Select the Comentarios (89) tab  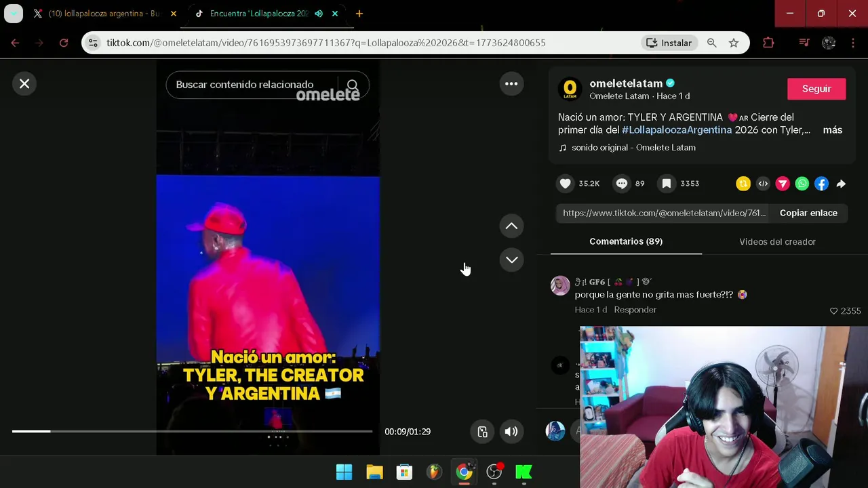tap(626, 241)
